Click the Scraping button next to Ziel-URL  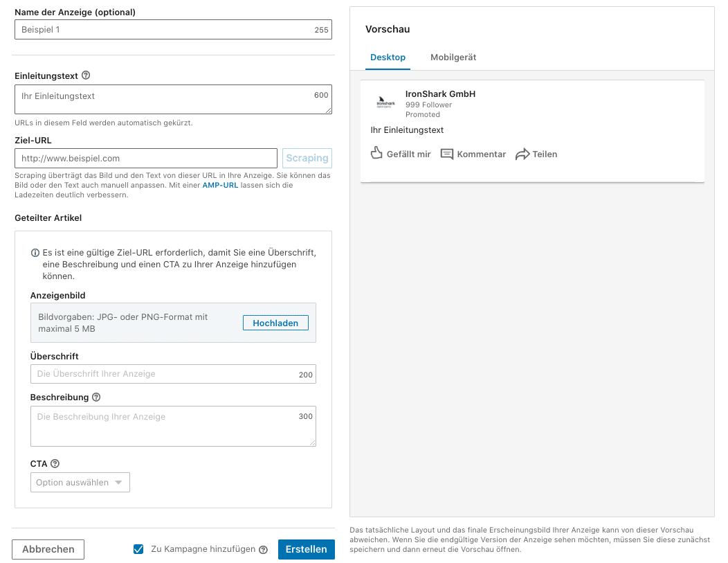click(307, 158)
